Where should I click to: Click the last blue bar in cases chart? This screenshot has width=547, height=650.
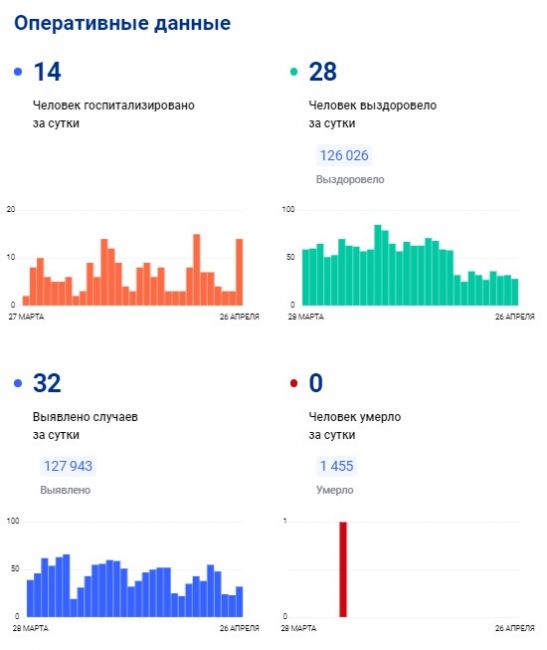coord(240,601)
